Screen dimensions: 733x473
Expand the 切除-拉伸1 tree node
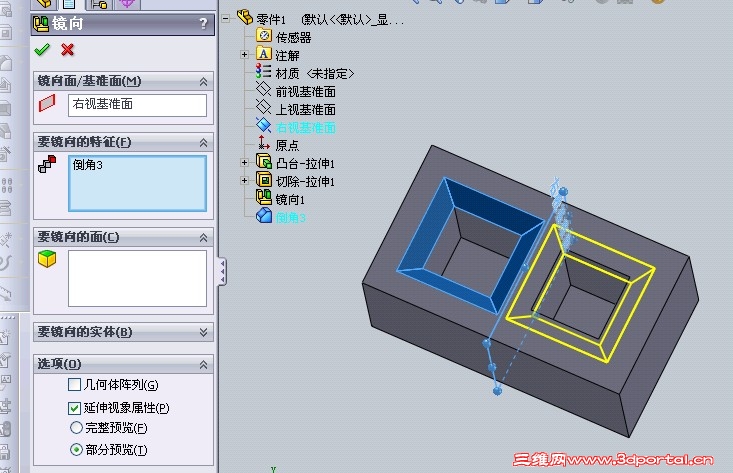pos(244,180)
